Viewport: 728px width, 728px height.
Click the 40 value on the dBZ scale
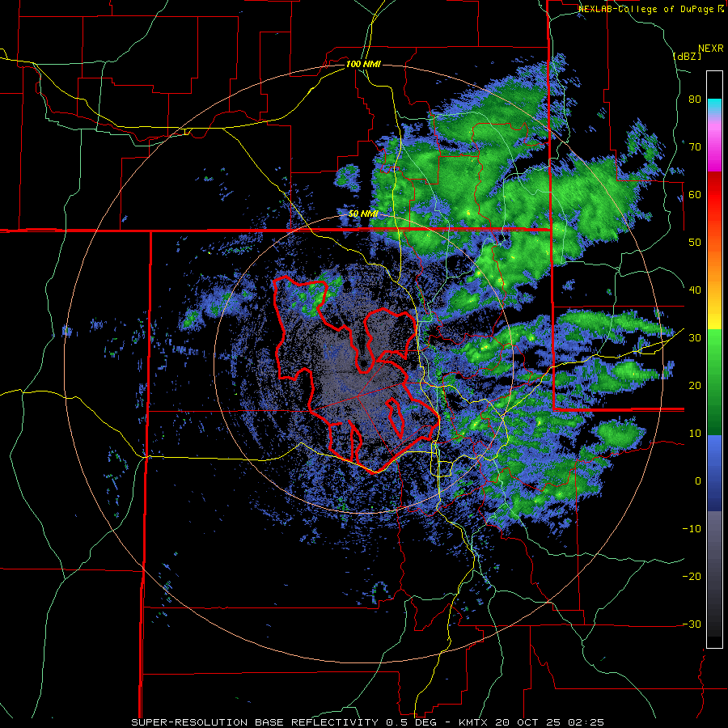pyautogui.click(x=695, y=290)
